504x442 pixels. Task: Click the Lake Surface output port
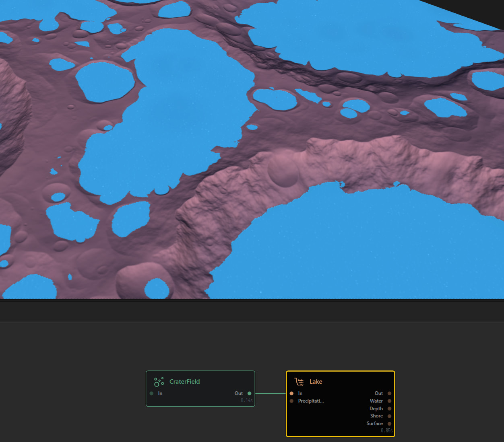coord(389,423)
